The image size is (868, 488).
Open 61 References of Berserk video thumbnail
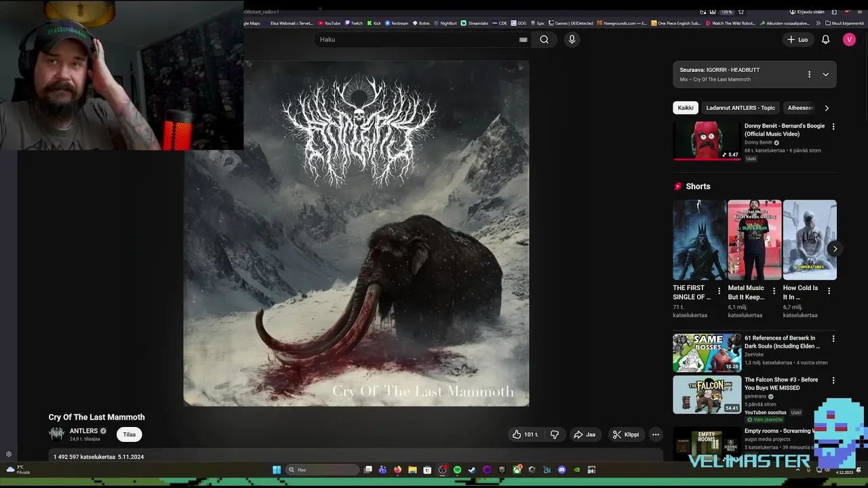(707, 352)
